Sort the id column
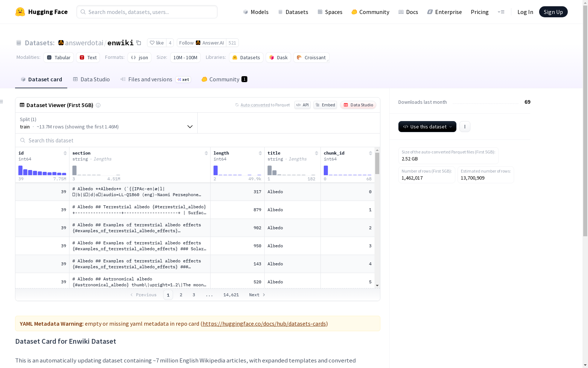 [x=65, y=153]
